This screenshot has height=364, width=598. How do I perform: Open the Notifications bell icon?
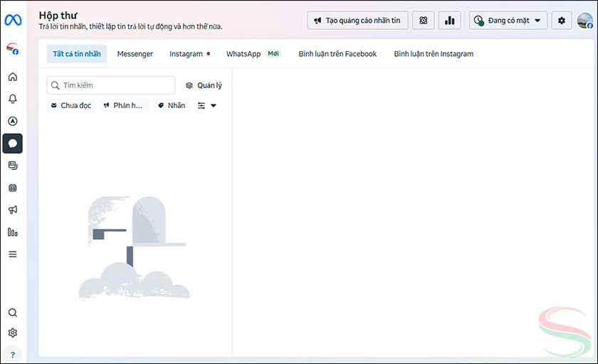point(12,99)
